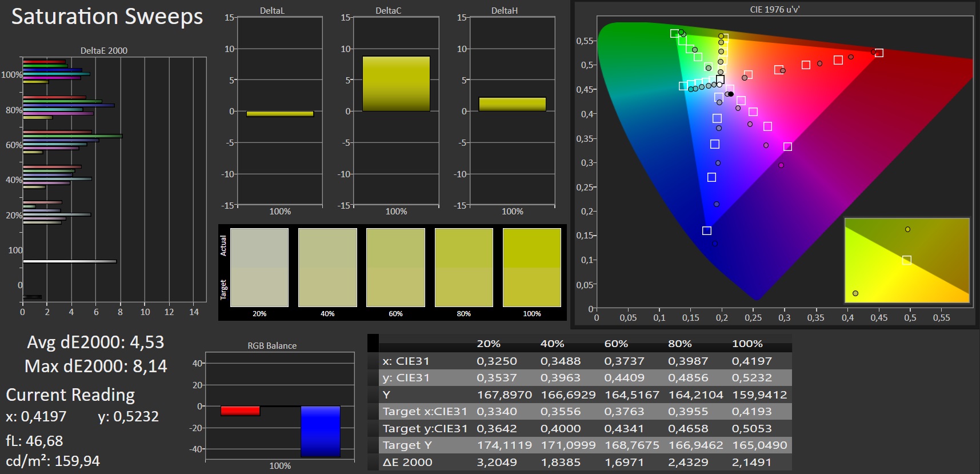Click the long white bar in DeltaE 2000 chart
Image resolution: width=980 pixels, height=474 pixels.
point(70,261)
